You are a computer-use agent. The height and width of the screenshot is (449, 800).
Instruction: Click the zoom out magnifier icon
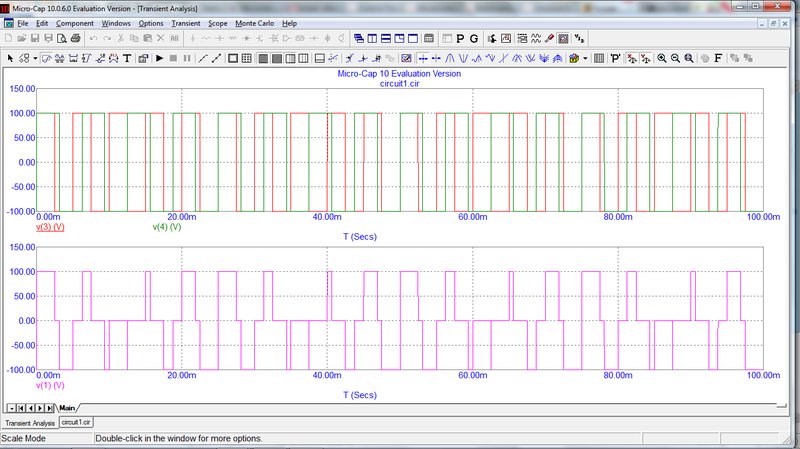click(x=676, y=58)
